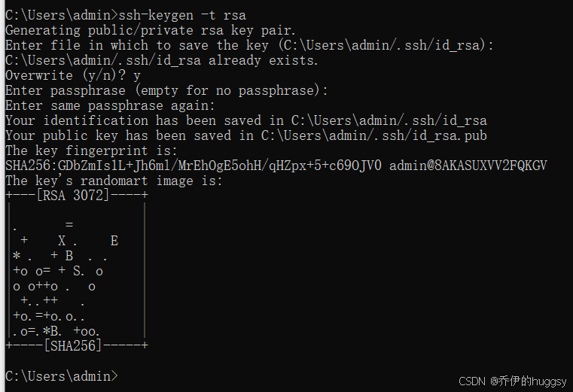This screenshot has width=573, height=392.
Task: Click the 'Enter same passphrase again' line
Action: point(110,105)
